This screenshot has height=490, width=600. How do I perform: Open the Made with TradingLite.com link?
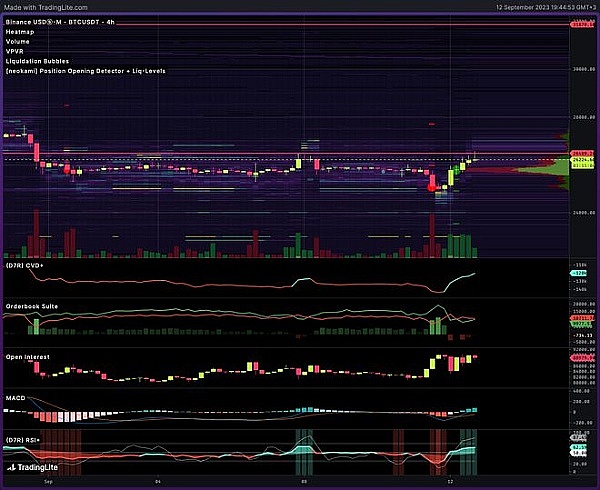click(50, 8)
